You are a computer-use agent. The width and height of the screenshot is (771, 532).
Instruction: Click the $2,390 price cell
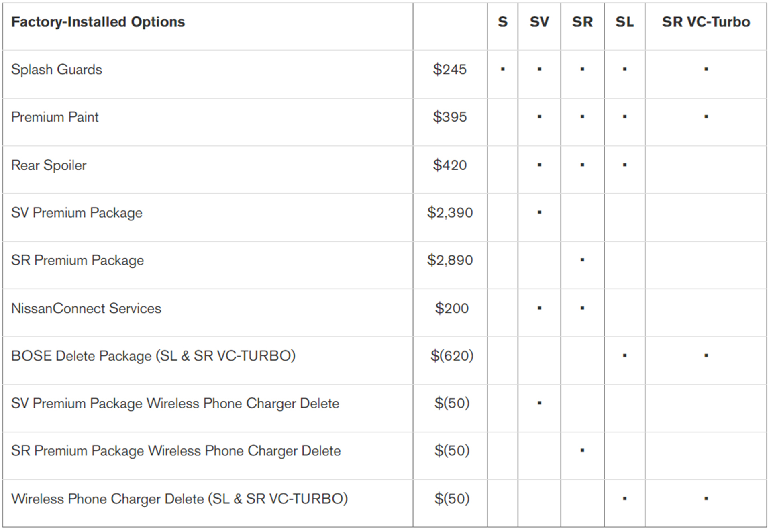450,213
